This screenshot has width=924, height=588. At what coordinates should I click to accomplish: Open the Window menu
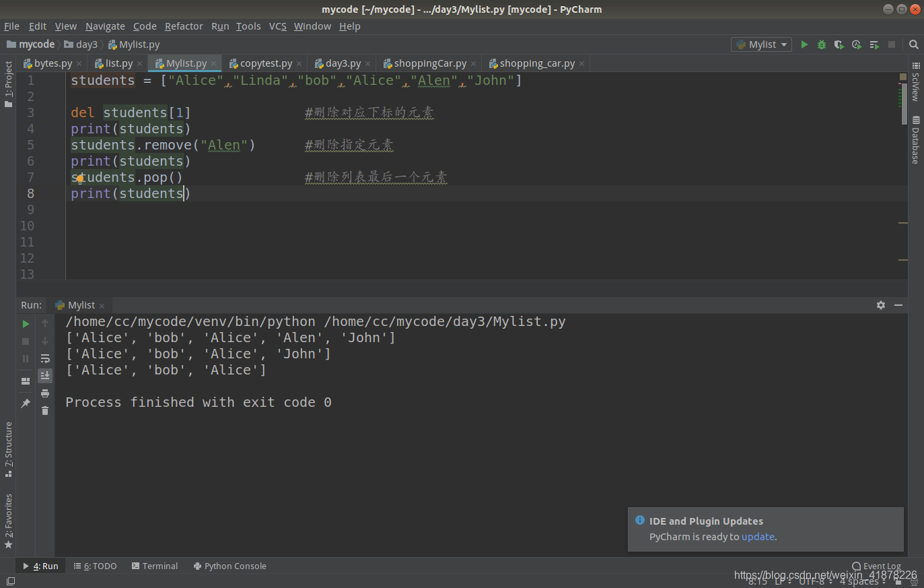click(x=312, y=26)
